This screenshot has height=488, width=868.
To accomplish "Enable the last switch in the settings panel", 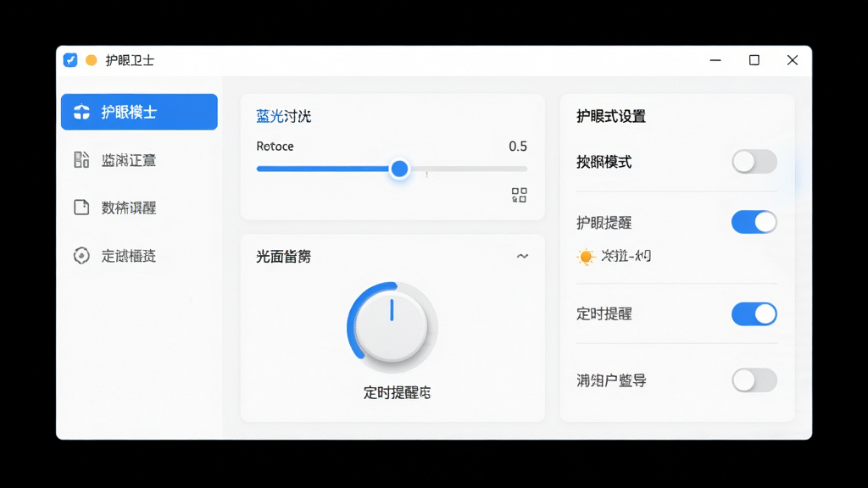I will (754, 380).
